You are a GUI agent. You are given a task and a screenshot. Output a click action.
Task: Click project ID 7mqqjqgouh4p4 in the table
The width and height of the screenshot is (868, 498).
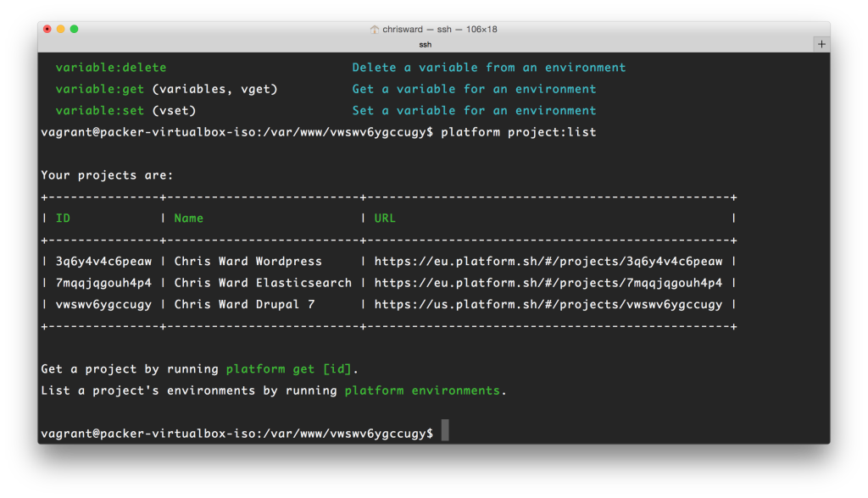tap(103, 283)
